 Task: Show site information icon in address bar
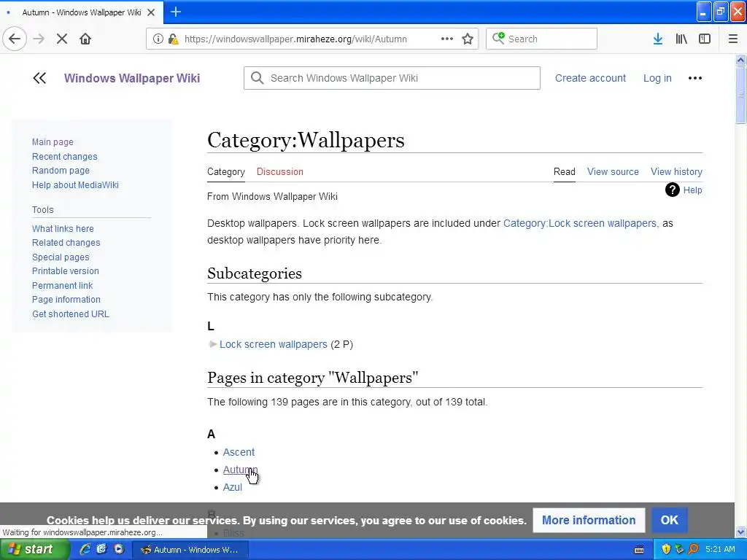[x=158, y=39]
